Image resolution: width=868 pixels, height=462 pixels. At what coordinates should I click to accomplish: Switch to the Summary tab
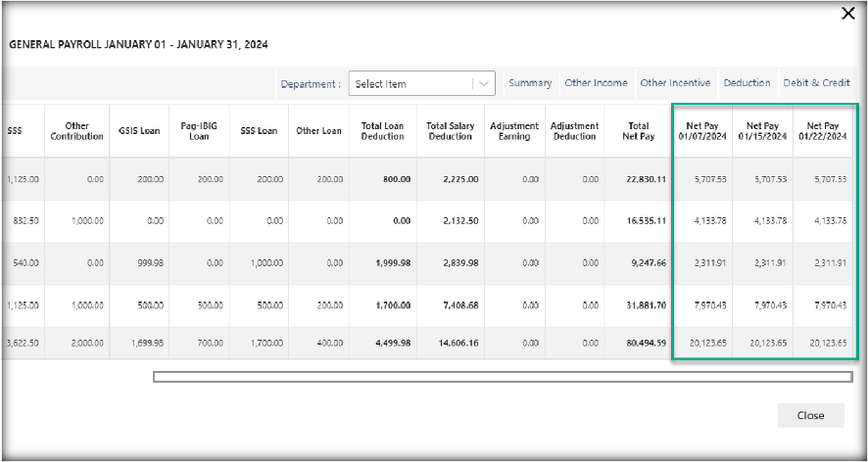(x=530, y=83)
